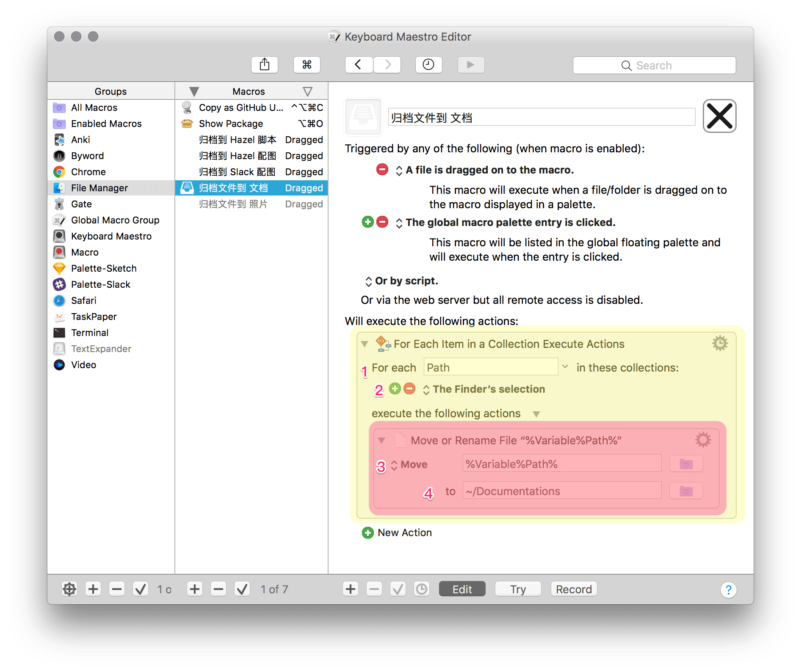Screen dimensions: 801x672
Task: Click the folder chooser beside ~/Documentations field
Action: (x=686, y=491)
